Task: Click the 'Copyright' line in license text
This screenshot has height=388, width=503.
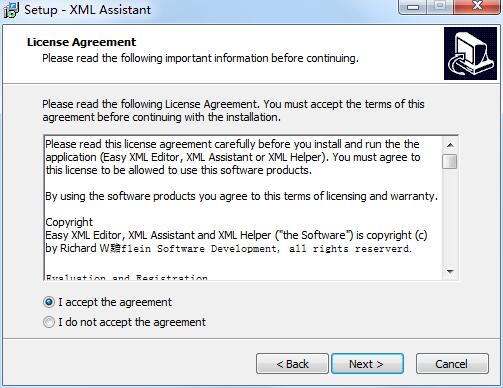Action: 69,222
